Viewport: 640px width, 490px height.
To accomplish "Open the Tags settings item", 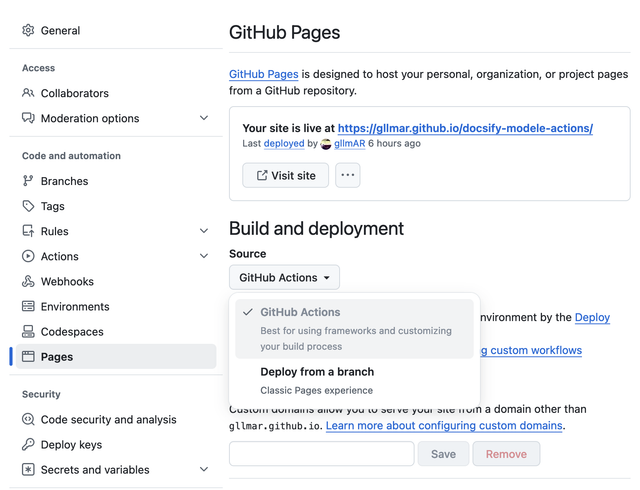I will coord(116,206).
